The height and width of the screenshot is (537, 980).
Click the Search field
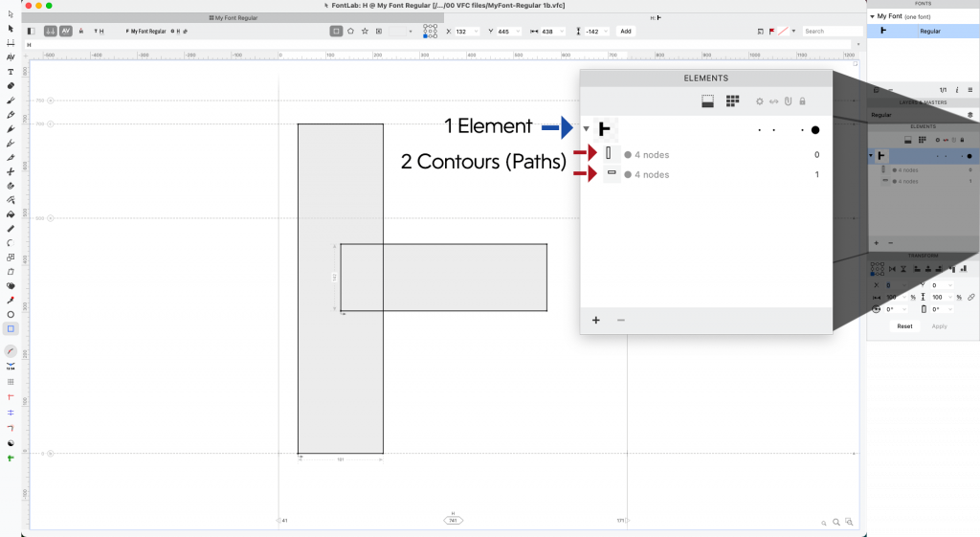coord(832,32)
